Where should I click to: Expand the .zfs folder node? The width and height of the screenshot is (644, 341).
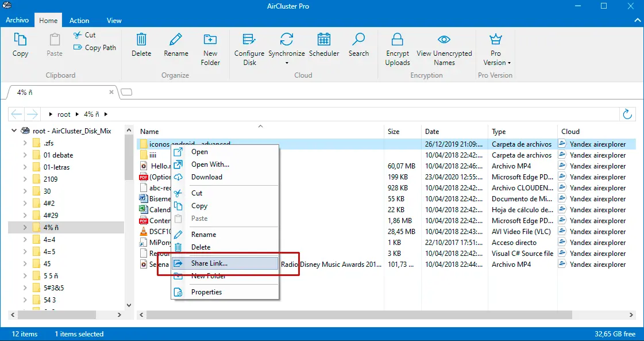click(25, 143)
